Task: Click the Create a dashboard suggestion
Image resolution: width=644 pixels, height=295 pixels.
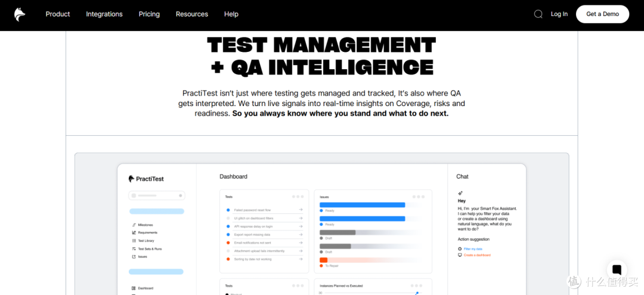Action: (477, 255)
